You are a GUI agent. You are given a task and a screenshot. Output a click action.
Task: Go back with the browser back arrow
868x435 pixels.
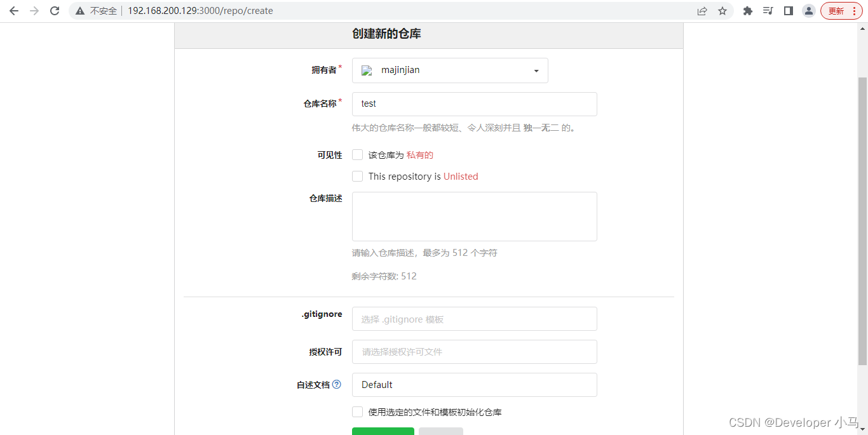pos(14,11)
